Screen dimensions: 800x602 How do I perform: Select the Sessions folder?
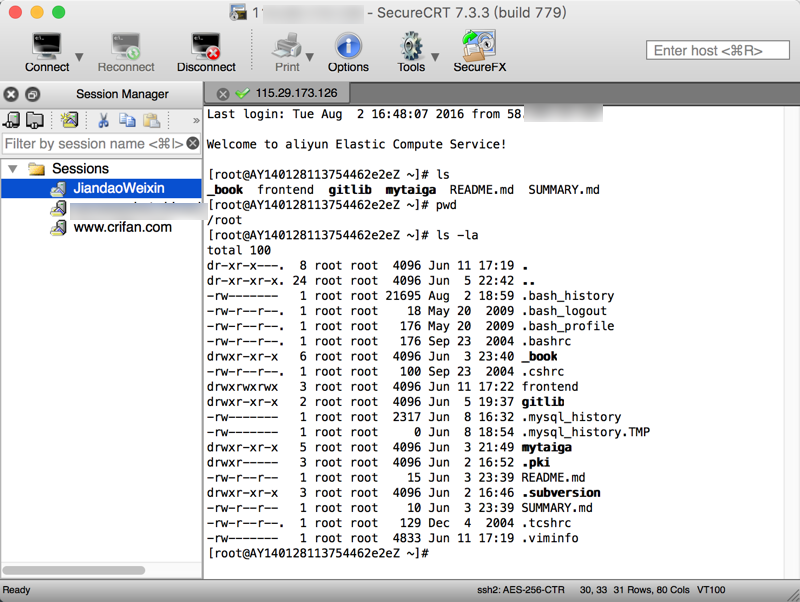81,168
